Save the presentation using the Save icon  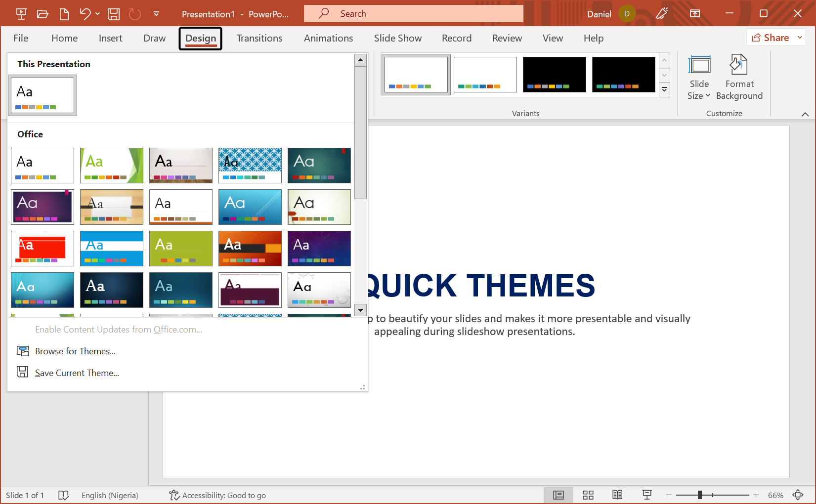click(x=113, y=13)
